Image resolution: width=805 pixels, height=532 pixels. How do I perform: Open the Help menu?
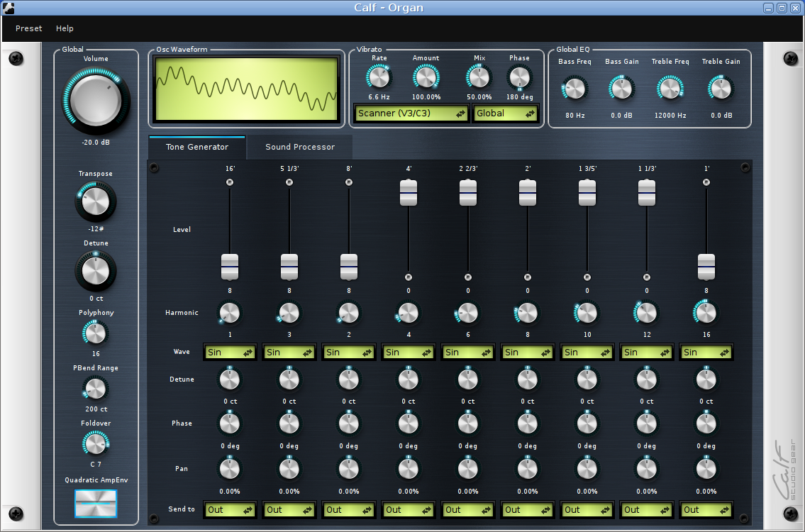65,28
